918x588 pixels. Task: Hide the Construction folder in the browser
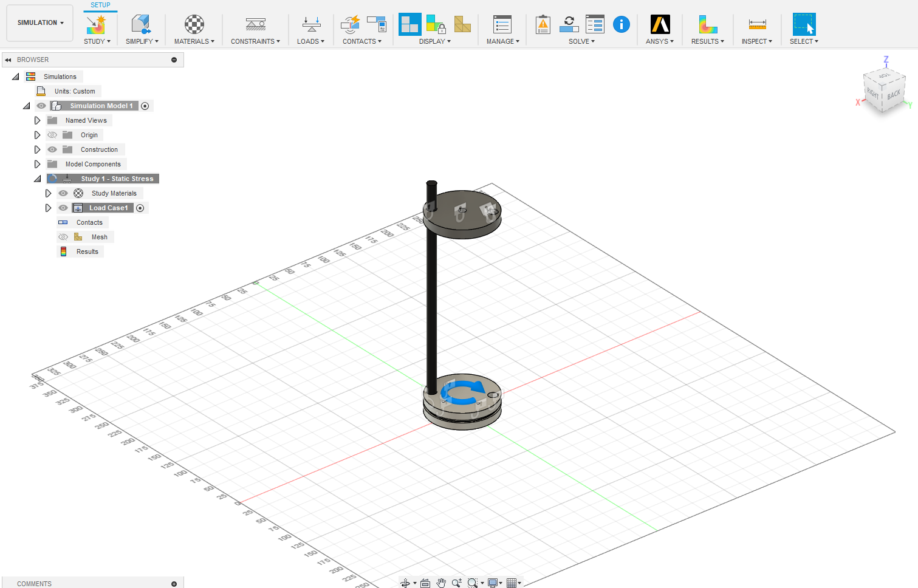click(52, 149)
